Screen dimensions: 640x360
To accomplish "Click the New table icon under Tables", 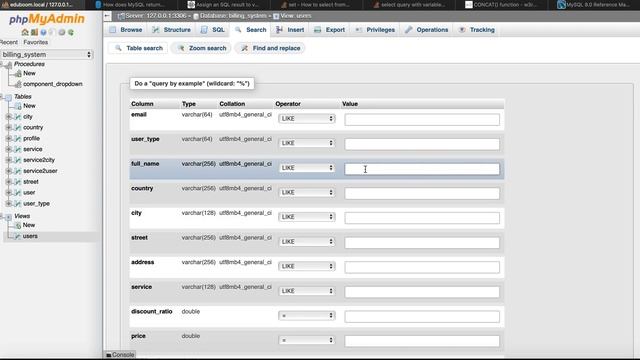I will click(x=18, y=106).
